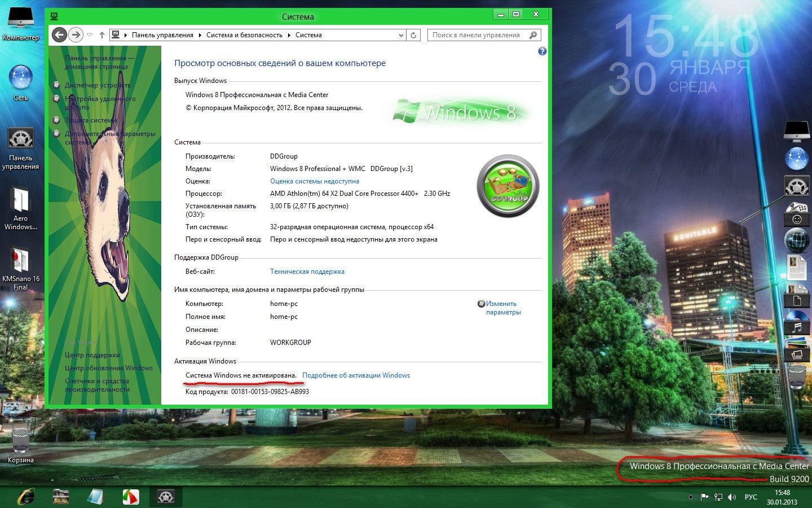Refresh the control panel address bar
Screen dimensions: 812x508
click(x=413, y=35)
